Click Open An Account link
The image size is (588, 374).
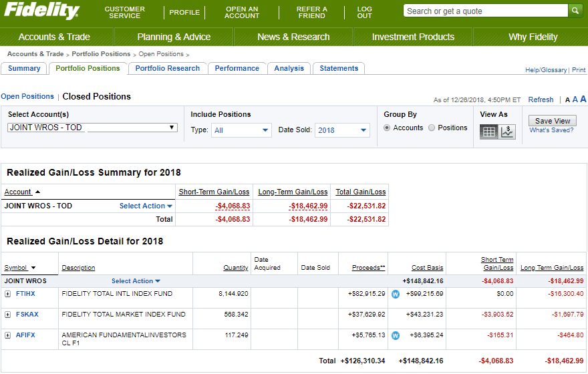[x=242, y=13]
